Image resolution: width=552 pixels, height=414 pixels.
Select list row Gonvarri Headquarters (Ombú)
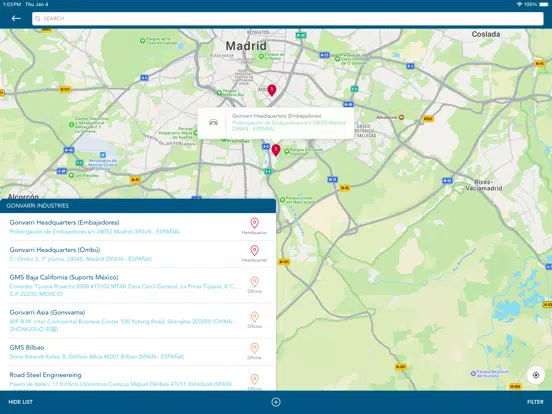click(x=138, y=254)
